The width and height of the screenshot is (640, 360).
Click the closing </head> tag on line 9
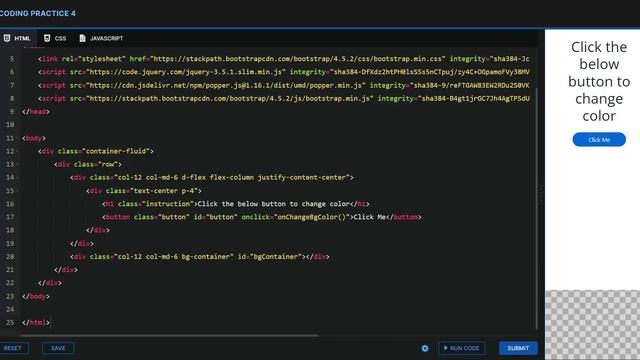point(36,111)
